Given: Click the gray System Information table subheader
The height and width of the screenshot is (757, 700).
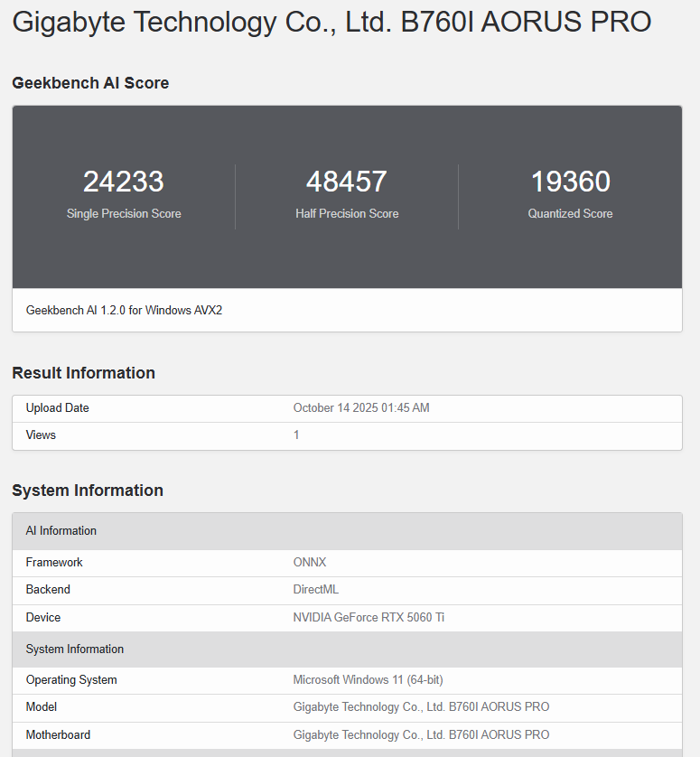Looking at the screenshot, I should pos(75,650).
